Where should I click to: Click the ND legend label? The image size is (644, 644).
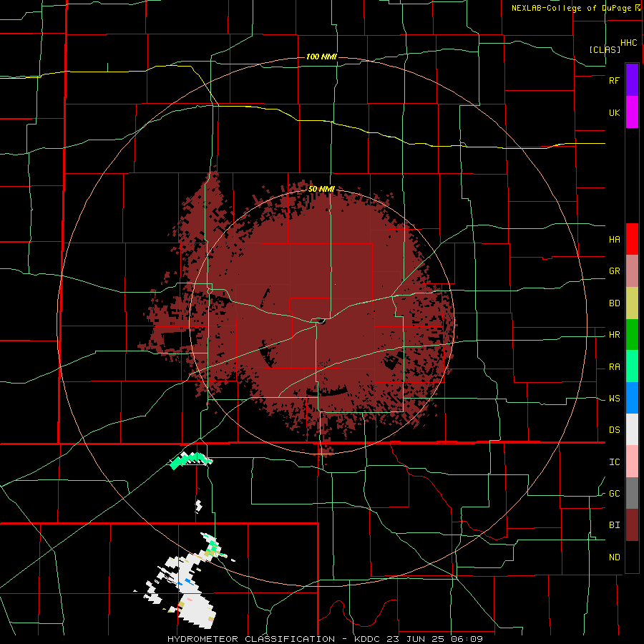(614, 557)
